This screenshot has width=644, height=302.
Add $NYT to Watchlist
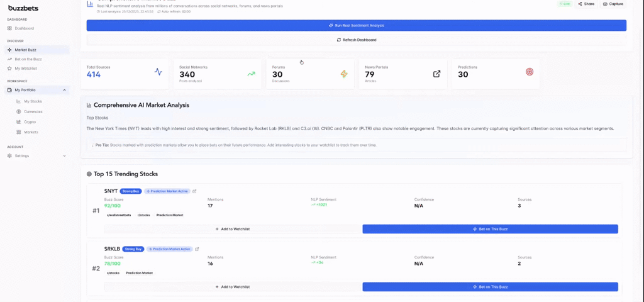pyautogui.click(x=233, y=229)
